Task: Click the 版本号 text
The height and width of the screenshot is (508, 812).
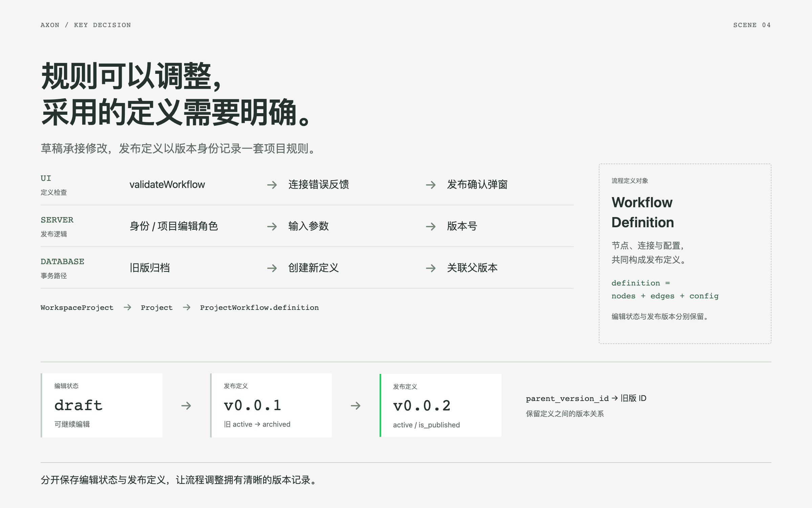Action: 462,226
